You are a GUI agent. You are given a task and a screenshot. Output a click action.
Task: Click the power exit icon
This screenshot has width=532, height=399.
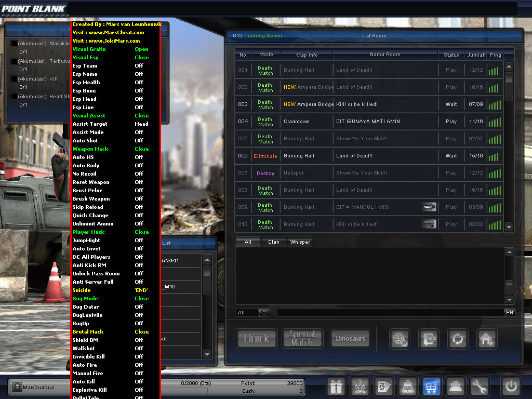(511, 386)
